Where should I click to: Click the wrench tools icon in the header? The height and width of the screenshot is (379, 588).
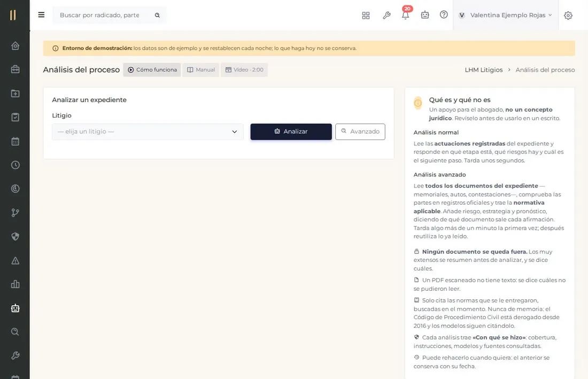coord(386,15)
